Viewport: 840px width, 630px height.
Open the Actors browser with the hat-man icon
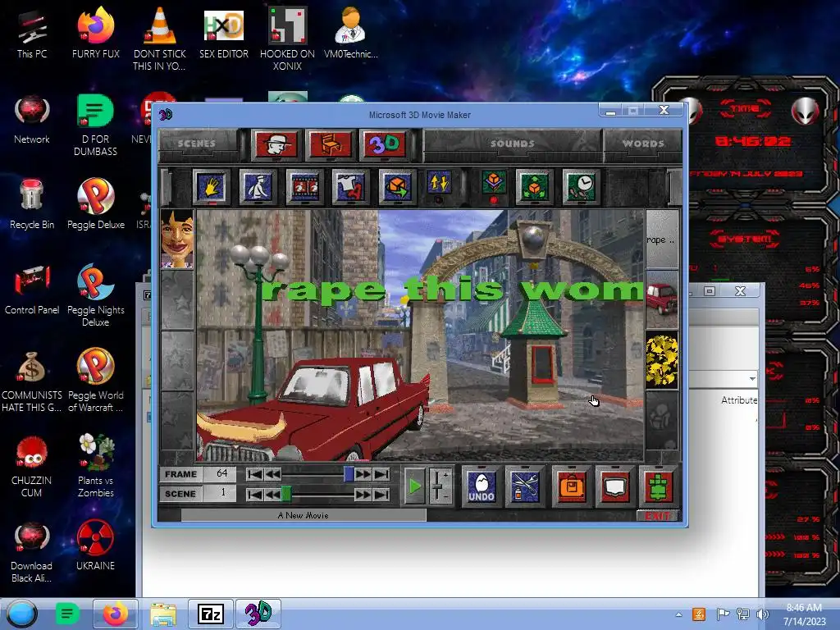[276, 144]
